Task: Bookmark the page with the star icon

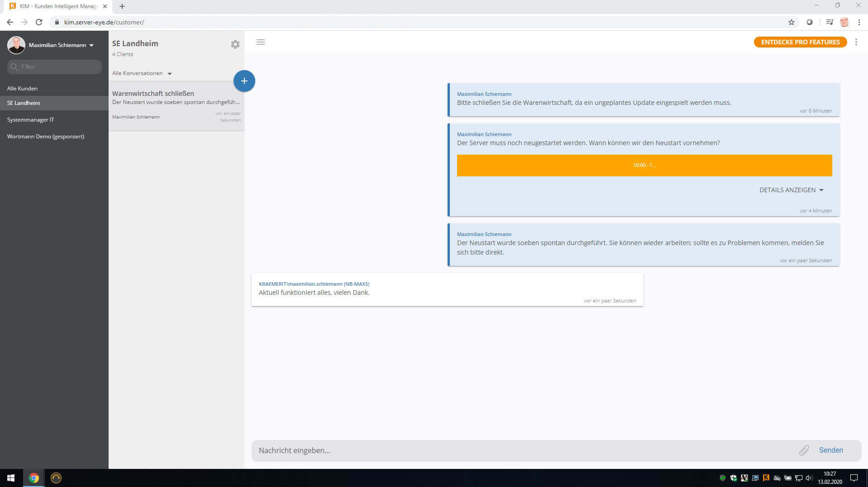Action: click(x=791, y=22)
